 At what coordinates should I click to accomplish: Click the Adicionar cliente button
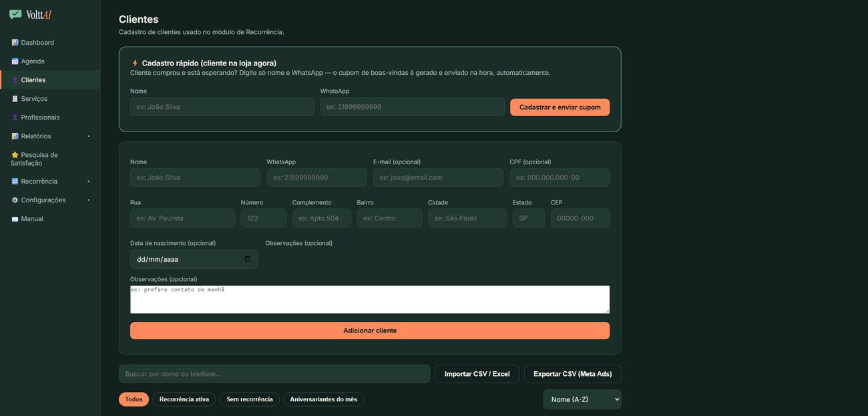click(x=370, y=331)
